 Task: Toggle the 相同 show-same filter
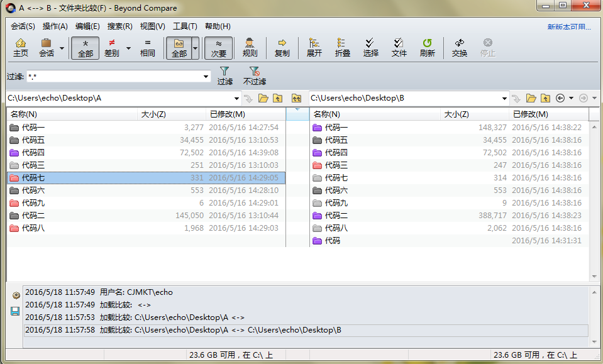tap(148, 48)
